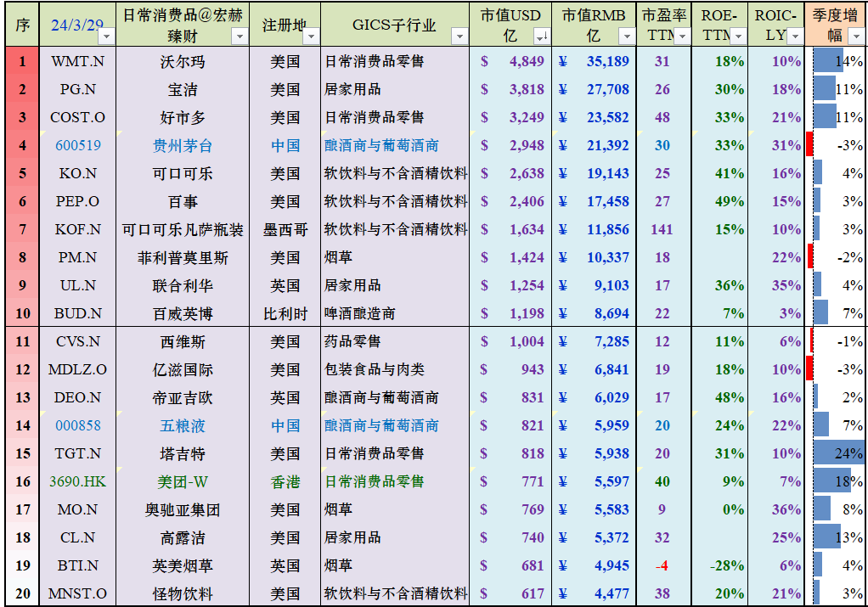Select negative P/E cell showing -4
The height and width of the screenshot is (607, 868).
[x=663, y=565]
